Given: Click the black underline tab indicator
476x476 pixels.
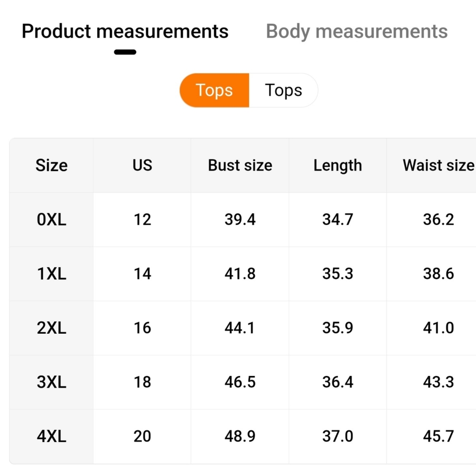Looking at the screenshot, I should click(x=125, y=52).
